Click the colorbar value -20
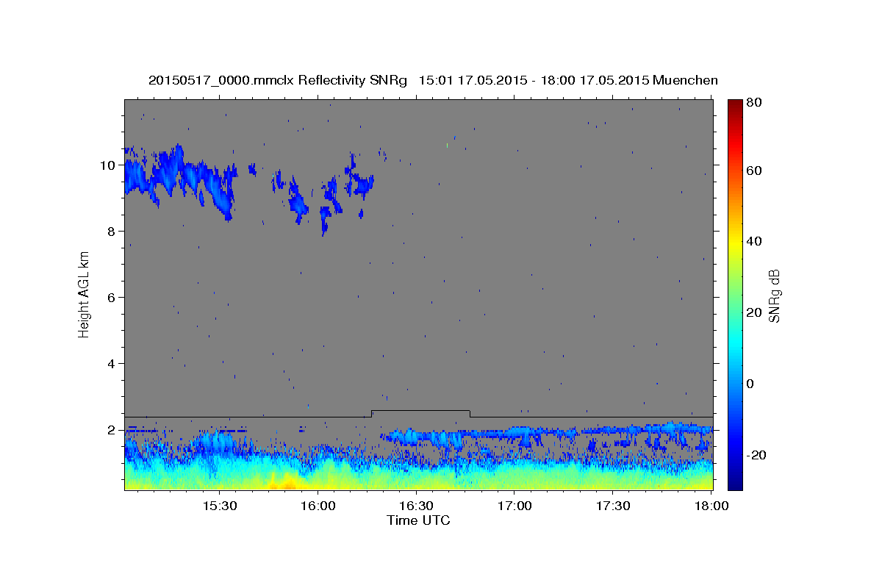 pos(758,455)
